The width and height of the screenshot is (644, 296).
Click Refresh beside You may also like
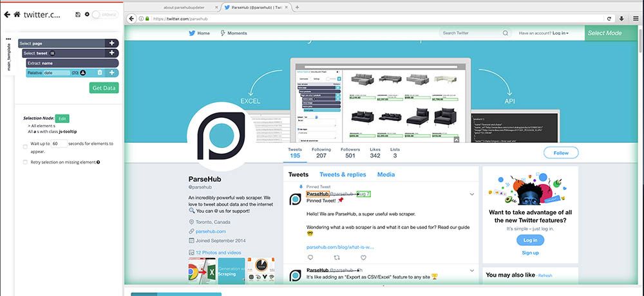pos(545,275)
